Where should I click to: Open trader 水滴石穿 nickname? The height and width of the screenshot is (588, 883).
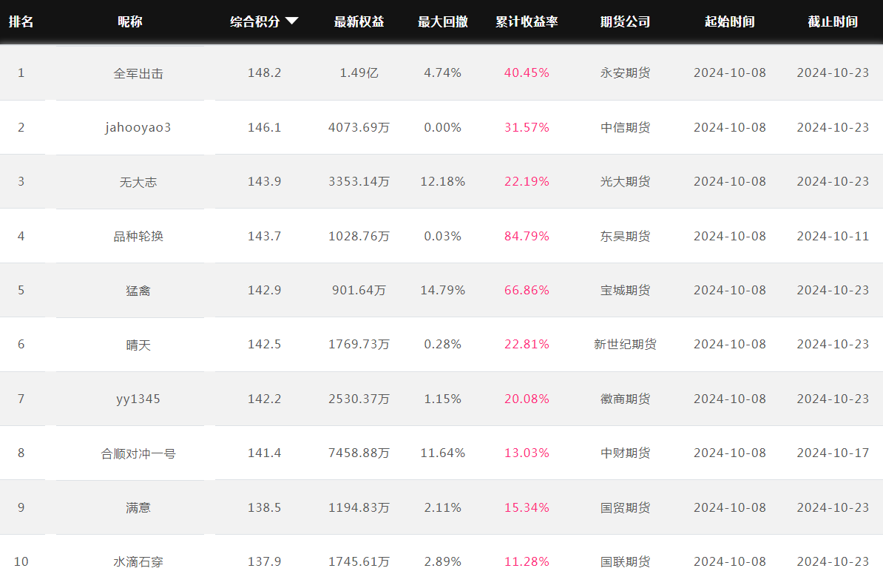click(x=138, y=562)
